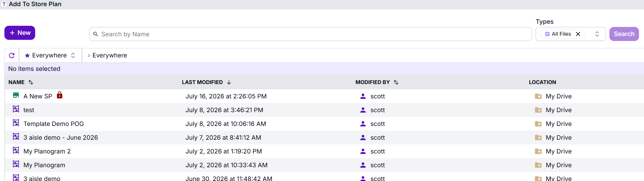Click the My Planogram 2 planogram icon

[x=16, y=150]
